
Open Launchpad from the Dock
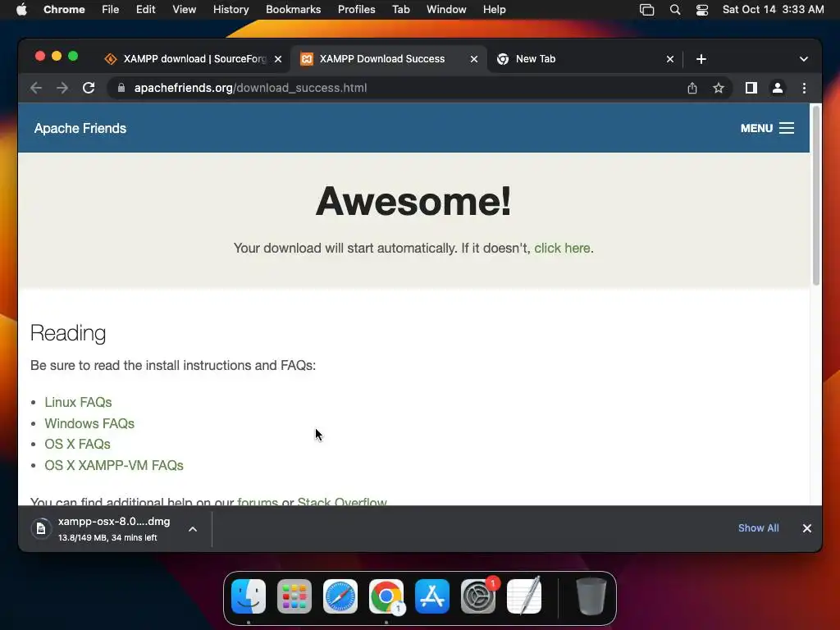(294, 596)
